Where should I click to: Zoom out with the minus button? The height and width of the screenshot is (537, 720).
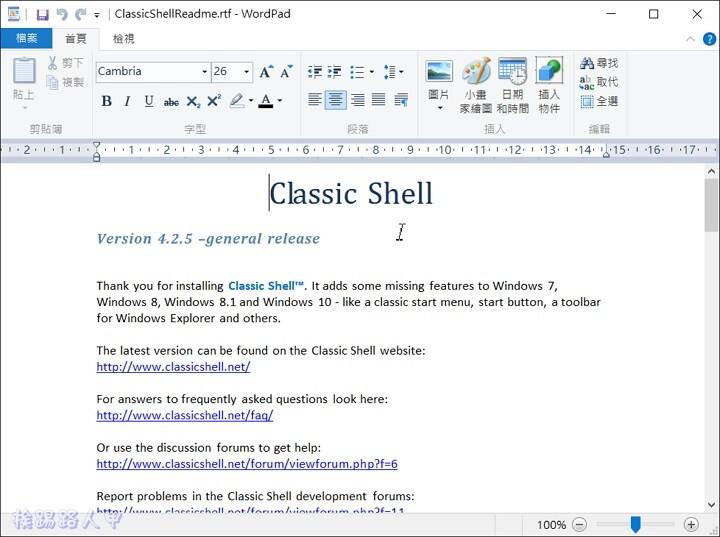pos(580,524)
